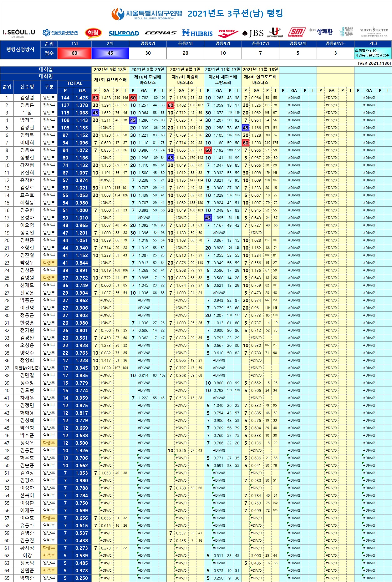
Task: Click the SHIRTS SPECTER logo
Action: [x=374, y=32]
